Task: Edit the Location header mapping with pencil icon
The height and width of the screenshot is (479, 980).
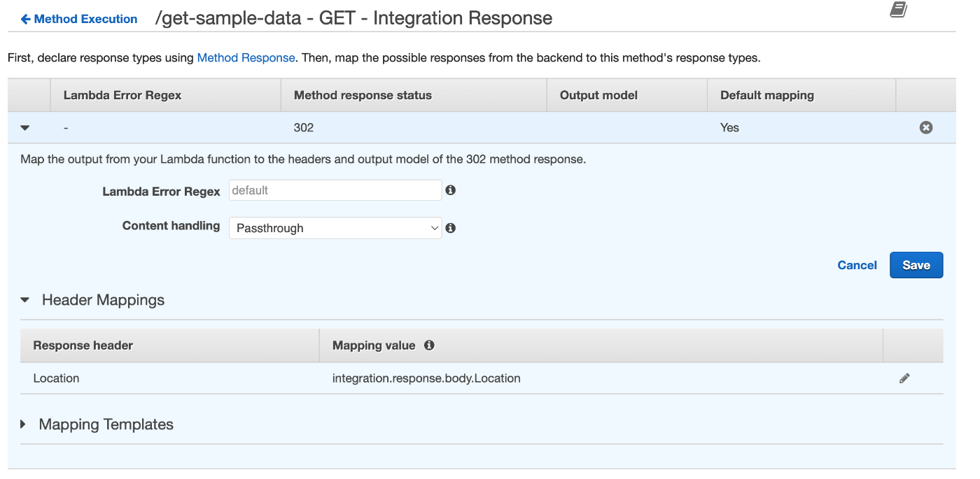Action: pos(904,378)
